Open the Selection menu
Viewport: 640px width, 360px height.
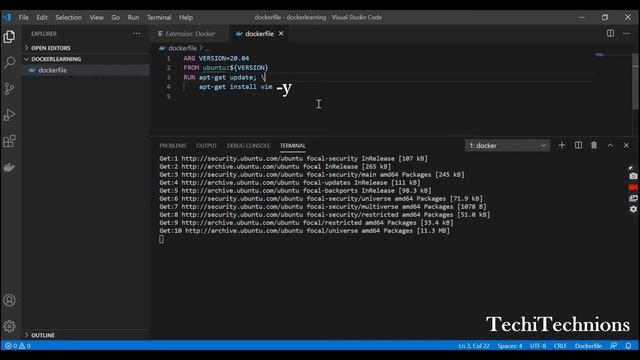tap(69, 17)
